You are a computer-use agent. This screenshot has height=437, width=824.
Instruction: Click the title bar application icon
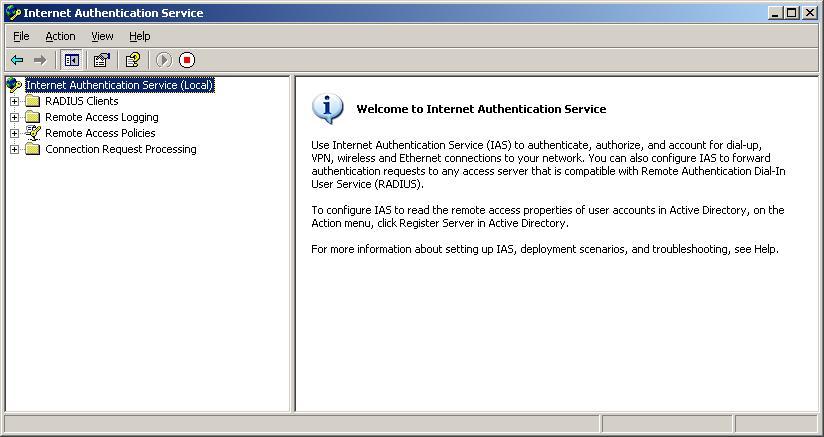(x=13, y=13)
